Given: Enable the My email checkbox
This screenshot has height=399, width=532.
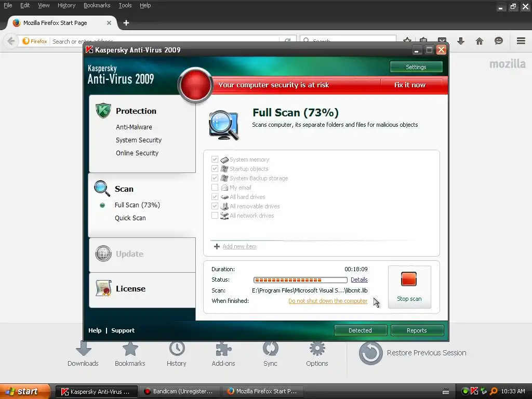Looking at the screenshot, I should (215, 187).
